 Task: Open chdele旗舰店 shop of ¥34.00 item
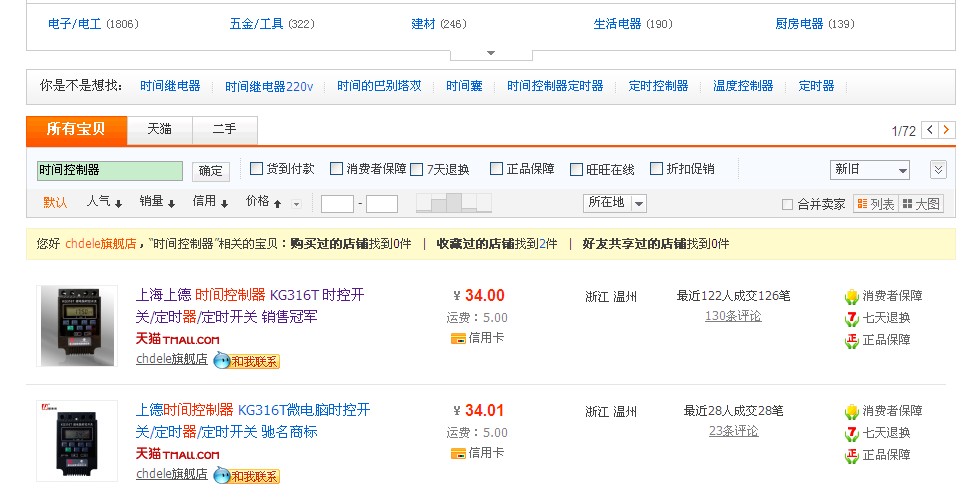tap(172, 359)
